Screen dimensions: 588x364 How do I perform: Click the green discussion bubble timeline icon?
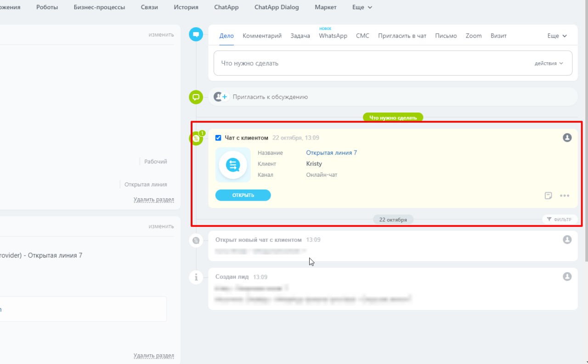[x=196, y=97]
